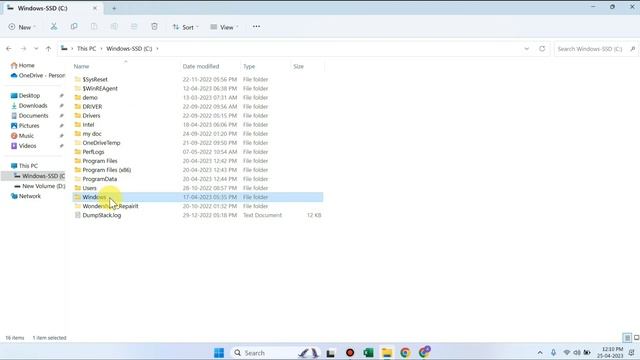Sort by Date modified column header
This screenshot has width=640, height=360.
point(201,66)
